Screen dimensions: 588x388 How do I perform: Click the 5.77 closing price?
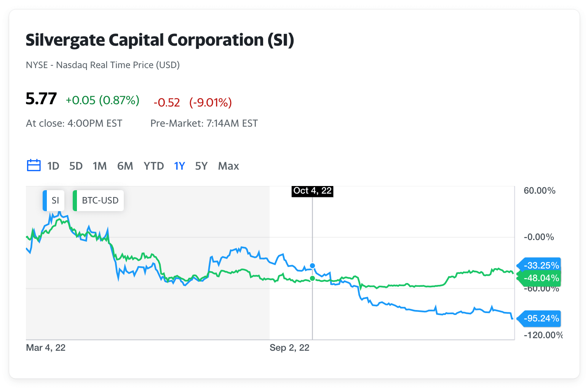coord(41,99)
